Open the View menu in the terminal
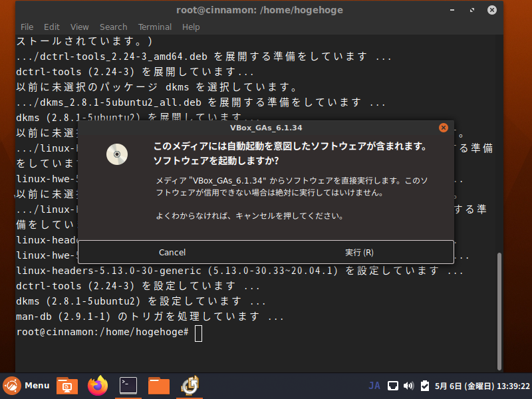The width and height of the screenshot is (532, 399). click(x=79, y=27)
